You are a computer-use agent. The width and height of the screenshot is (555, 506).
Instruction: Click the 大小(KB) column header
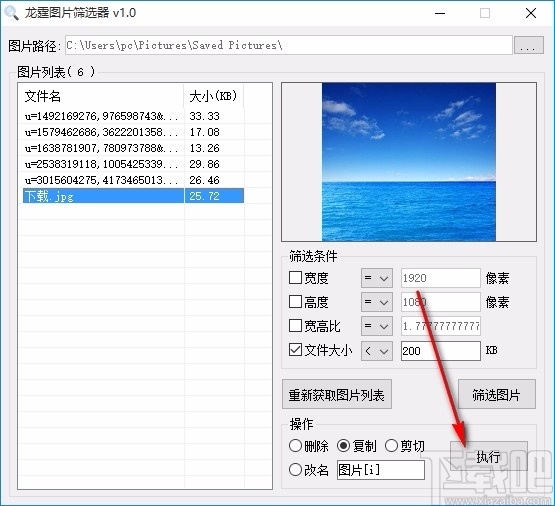pyautogui.click(x=214, y=96)
